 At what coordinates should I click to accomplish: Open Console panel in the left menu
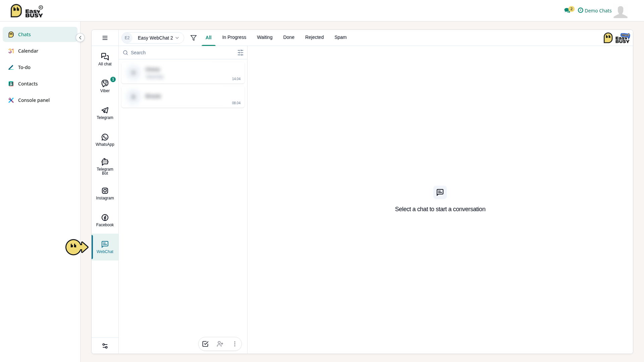pos(40,100)
